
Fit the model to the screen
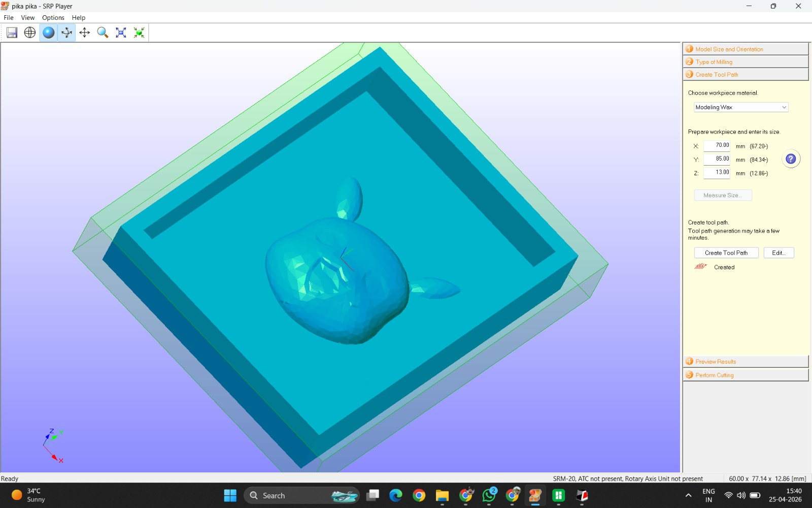coord(121,33)
